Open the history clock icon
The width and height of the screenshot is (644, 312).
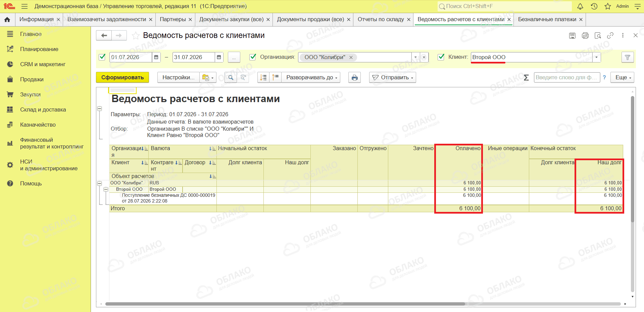coord(594,6)
